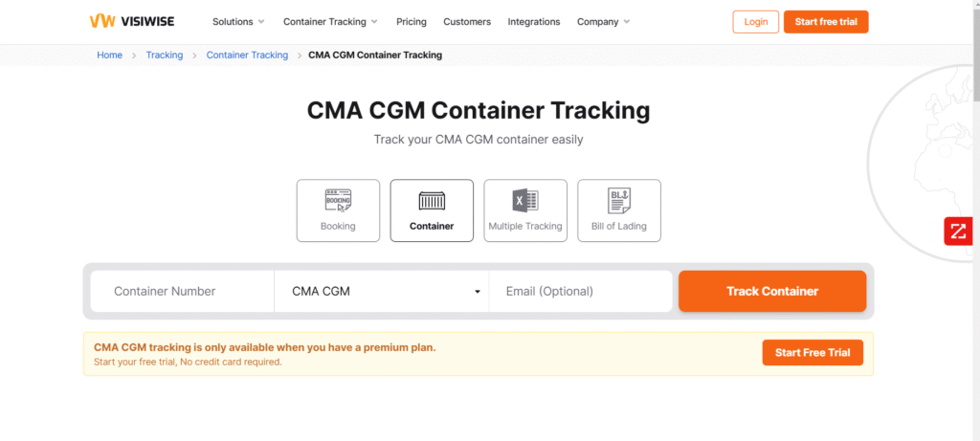980x441 pixels.
Task: Expand the Company menu
Action: click(x=603, y=22)
